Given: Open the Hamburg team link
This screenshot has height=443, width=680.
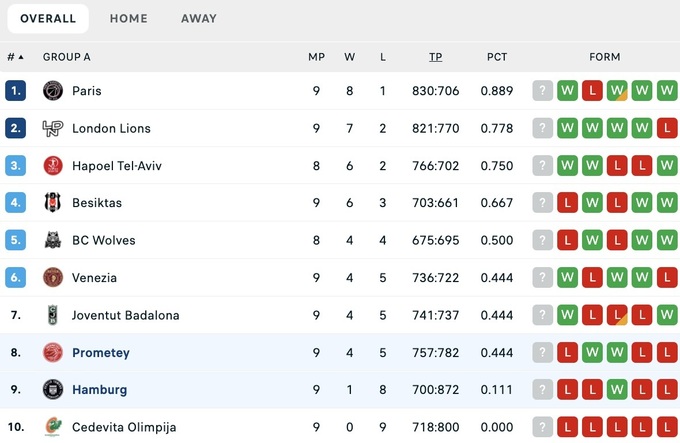Looking at the screenshot, I should [x=99, y=390].
